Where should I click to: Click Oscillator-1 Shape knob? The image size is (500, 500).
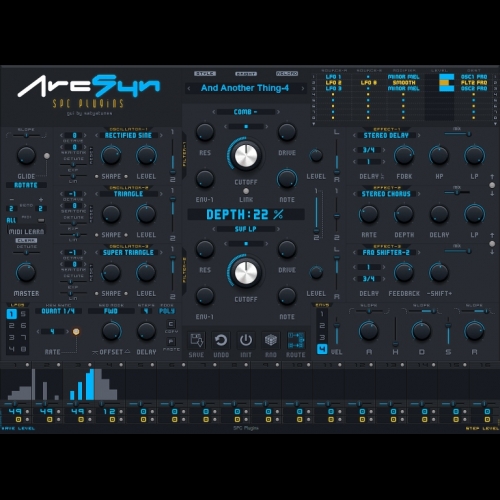111,155
